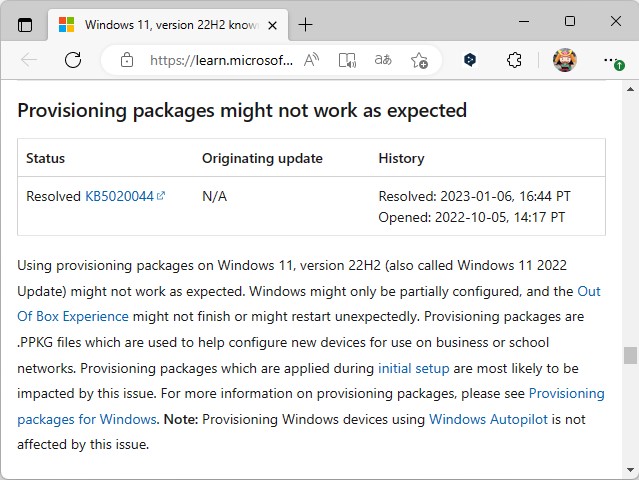
Task: Follow the initial setup link
Action: click(x=413, y=368)
